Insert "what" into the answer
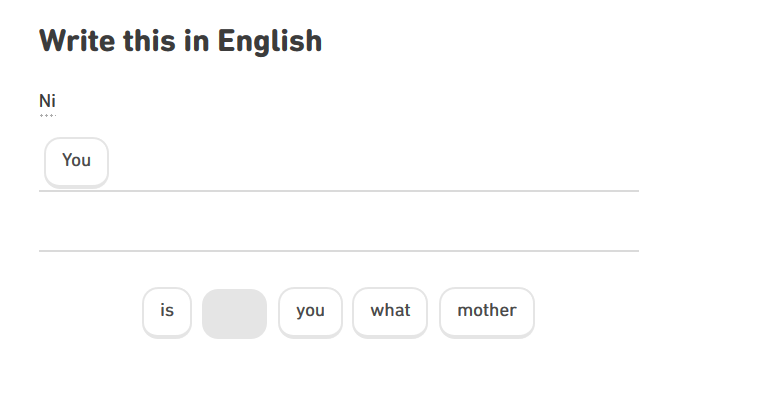759x404 pixels. 390,311
